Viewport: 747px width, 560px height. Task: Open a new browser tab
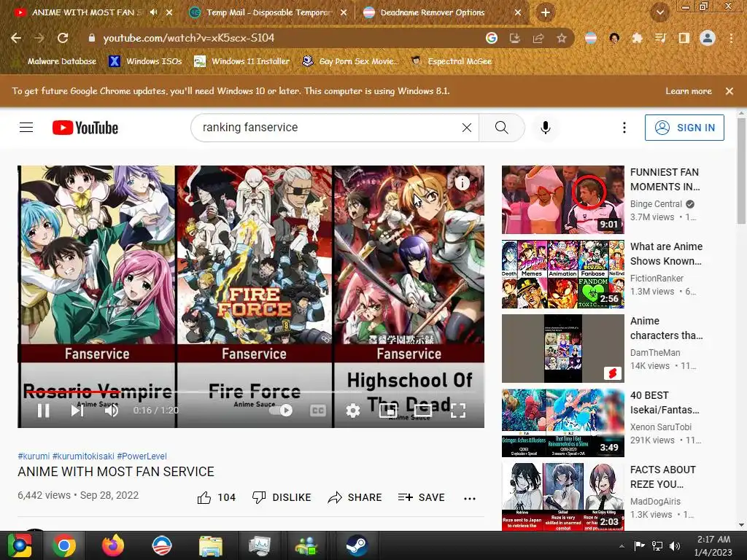(x=546, y=12)
